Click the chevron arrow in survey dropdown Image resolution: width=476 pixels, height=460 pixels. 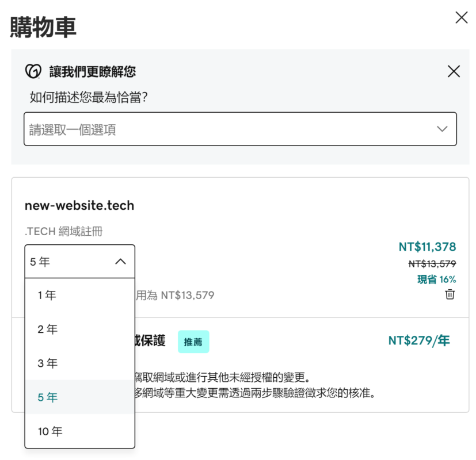click(x=442, y=129)
